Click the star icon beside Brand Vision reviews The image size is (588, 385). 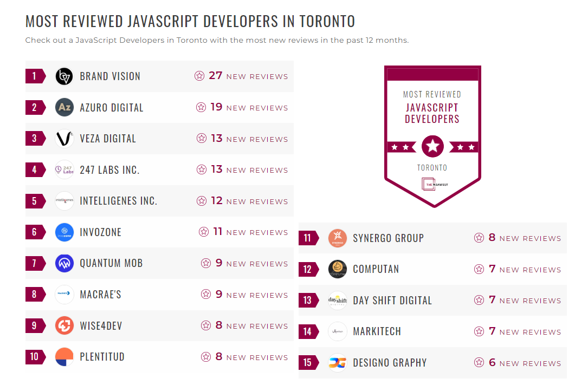[199, 76]
